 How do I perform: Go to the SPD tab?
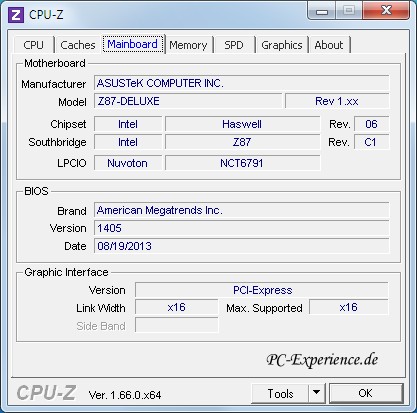pyautogui.click(x=234, y=45)
